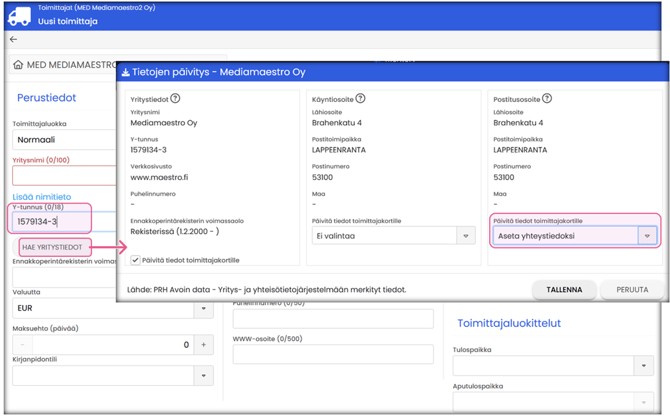This screenshot has height=416, width=670.
Task: Toggle Päivitä tiedot toimittajakortille checkbox
Action: [136, 260]
